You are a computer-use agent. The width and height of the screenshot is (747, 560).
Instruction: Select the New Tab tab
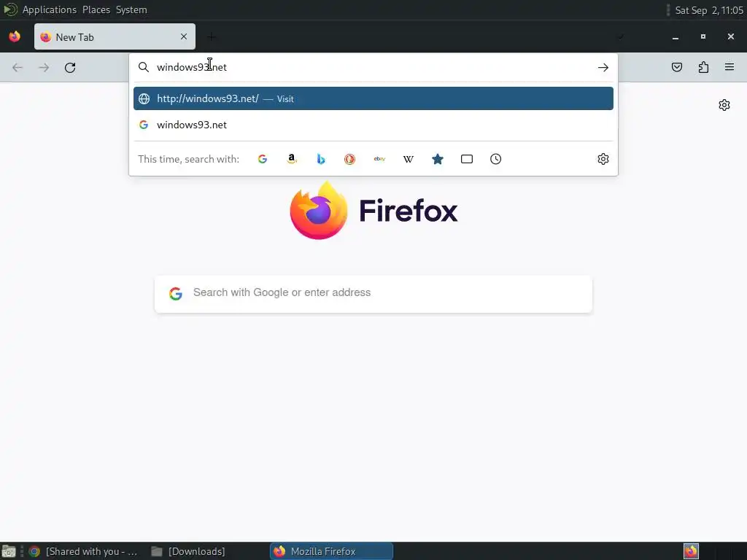click(x=115, y=36)
